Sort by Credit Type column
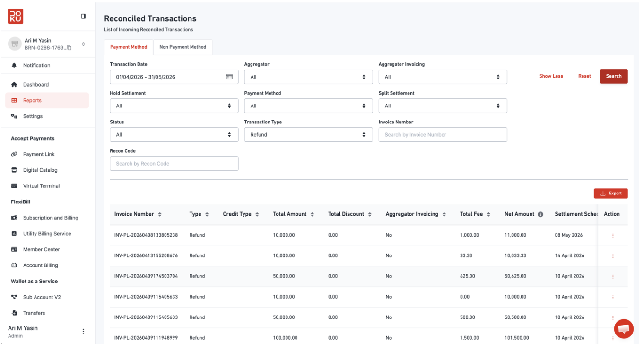This screenshot has width=644, height=352. (257, 214)
